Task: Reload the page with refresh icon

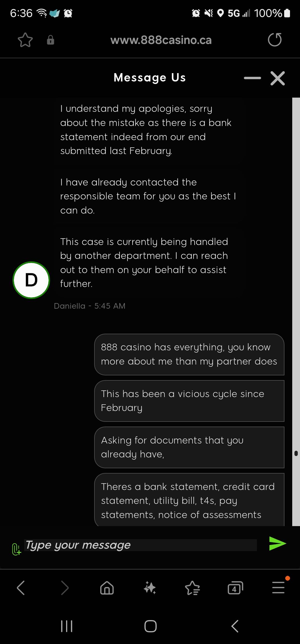Action: [x=274, y=40]
